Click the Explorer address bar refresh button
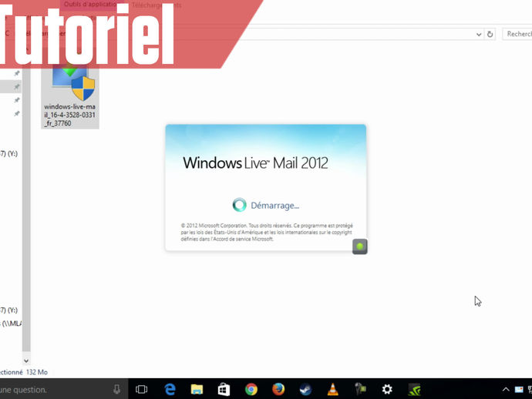532x399 pixels. [490, 34]
